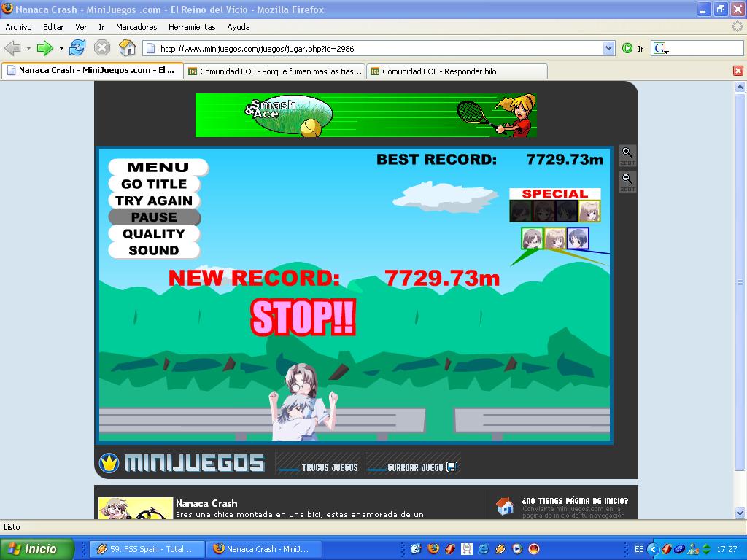
Task: Open the Archivo menu
Action: (x=18, y=27)
